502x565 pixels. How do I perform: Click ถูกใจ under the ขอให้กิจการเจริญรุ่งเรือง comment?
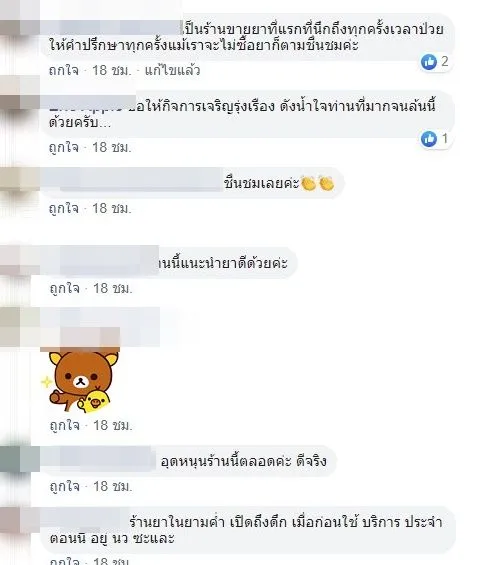pos(64,147)
